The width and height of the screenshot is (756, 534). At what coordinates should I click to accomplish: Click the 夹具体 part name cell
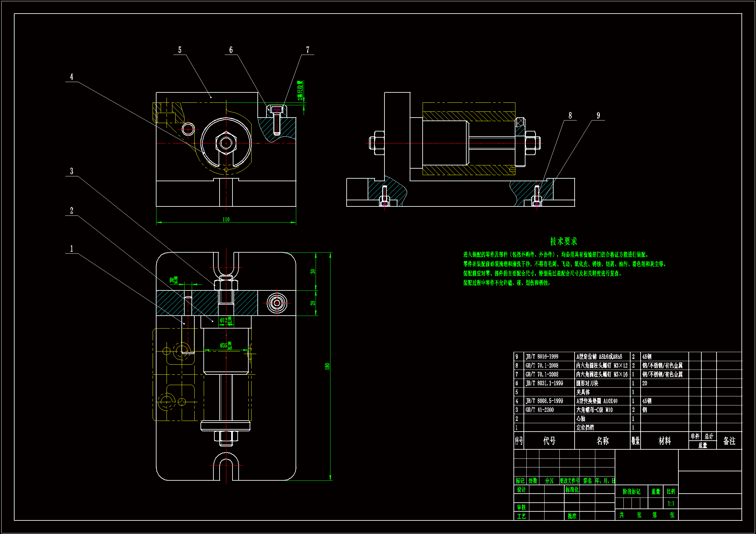click(x=583, y=392)
